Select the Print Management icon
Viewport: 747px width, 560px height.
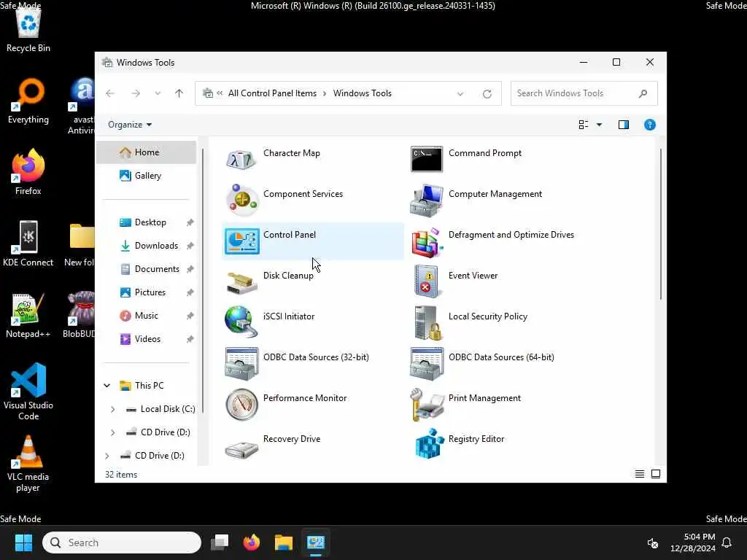click(426, 404)
